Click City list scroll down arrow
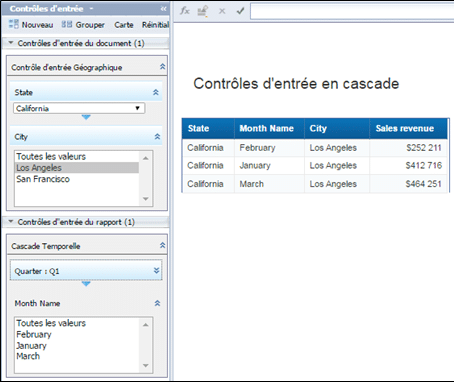454x382 pixels. [x=146, y=199]
